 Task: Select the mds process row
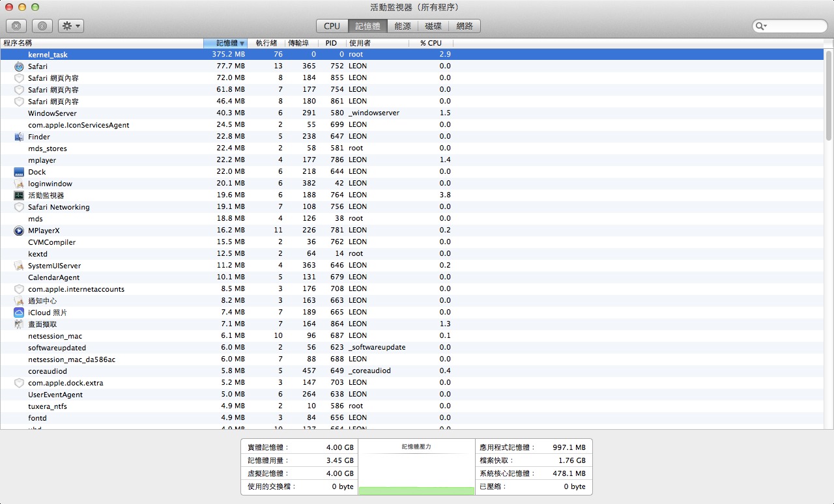(412, 219)
